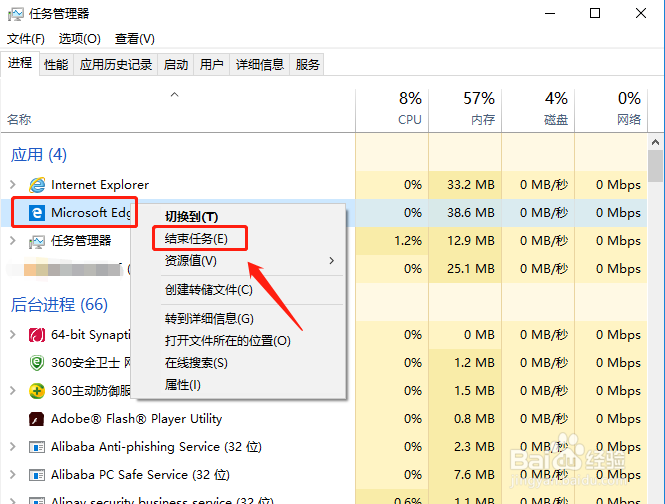
Task: Expand the 任务管理器 process group
Action: click(13, 241)
